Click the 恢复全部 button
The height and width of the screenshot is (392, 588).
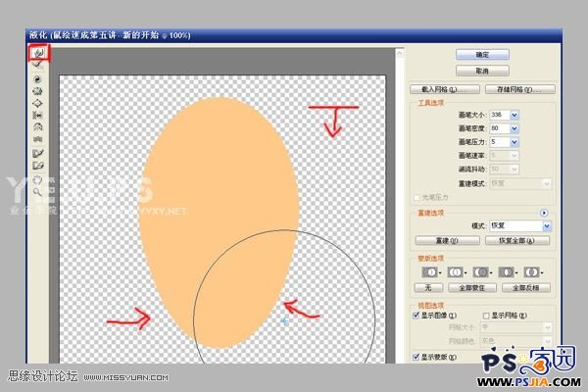pyautogui.click(x=517, y=240)
